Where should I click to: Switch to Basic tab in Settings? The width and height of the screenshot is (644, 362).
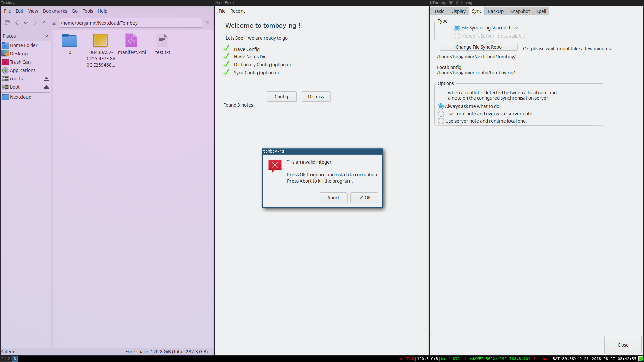tap(439, 11)
